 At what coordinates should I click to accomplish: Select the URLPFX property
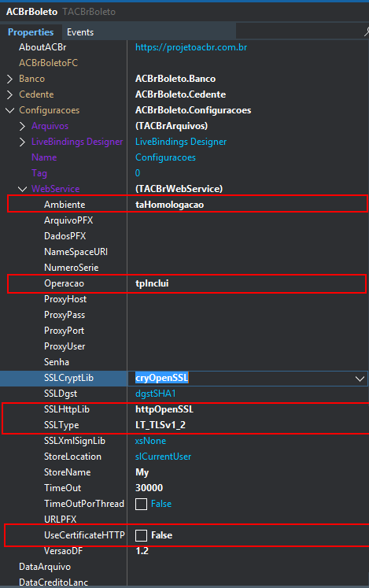tap(60, 520)
